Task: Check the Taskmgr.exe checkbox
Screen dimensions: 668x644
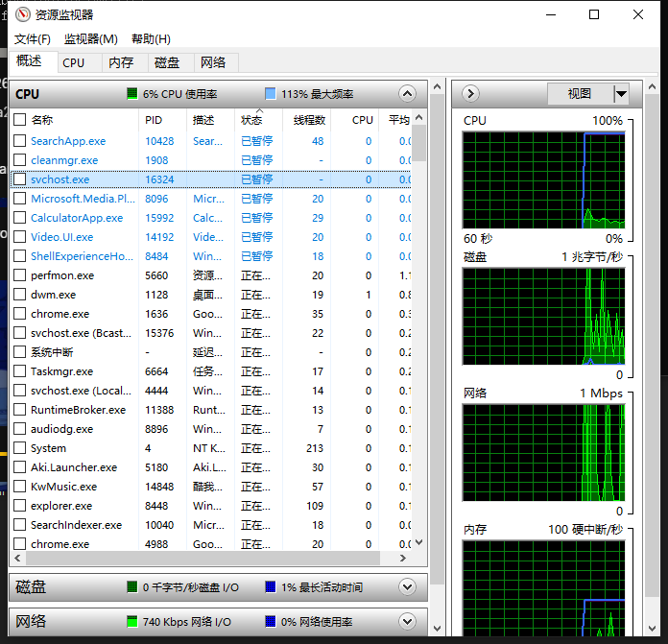Action: (x=19, y=371)
